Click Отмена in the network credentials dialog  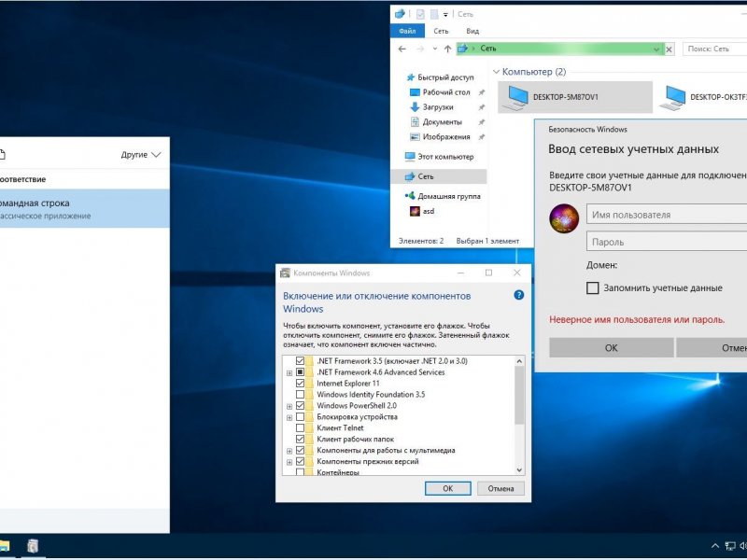coord(712,347)
